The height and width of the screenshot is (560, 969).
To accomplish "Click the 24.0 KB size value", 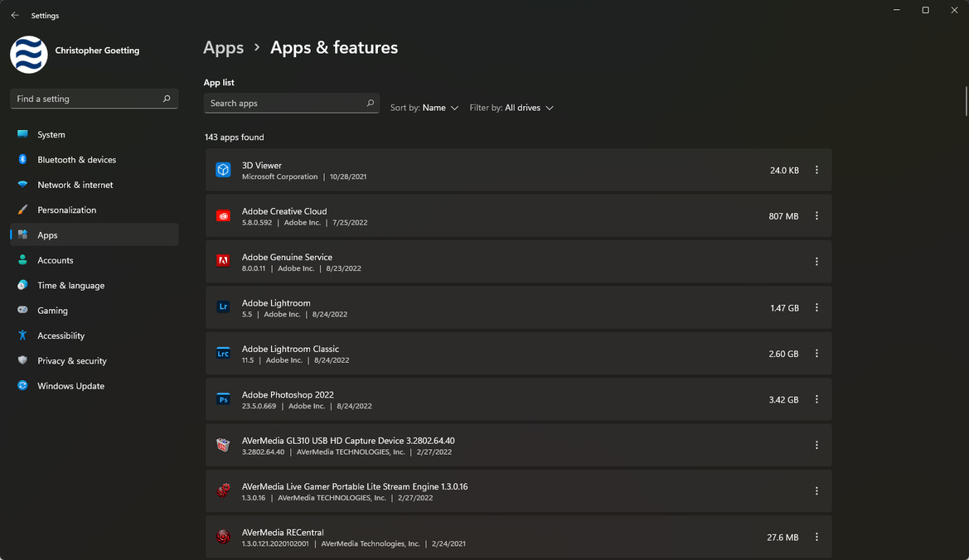I will 784,171.
